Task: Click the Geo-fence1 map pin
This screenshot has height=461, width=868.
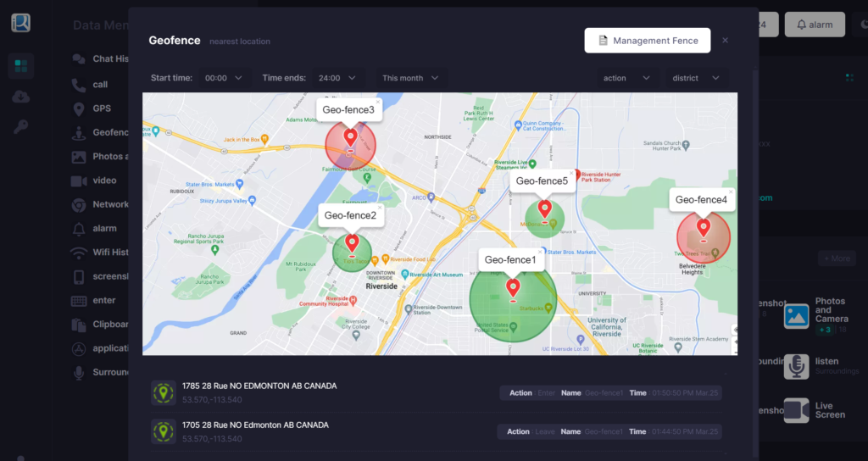Action: tap(513, 288)
